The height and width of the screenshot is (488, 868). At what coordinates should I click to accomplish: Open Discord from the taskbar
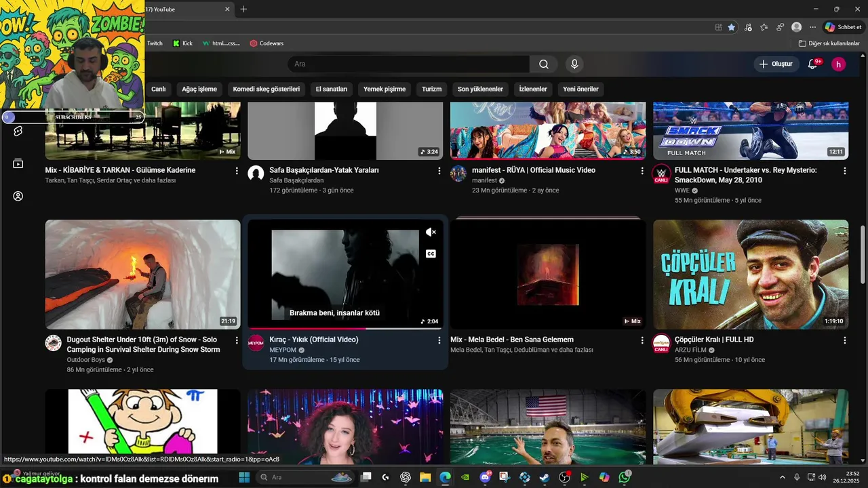485,477
